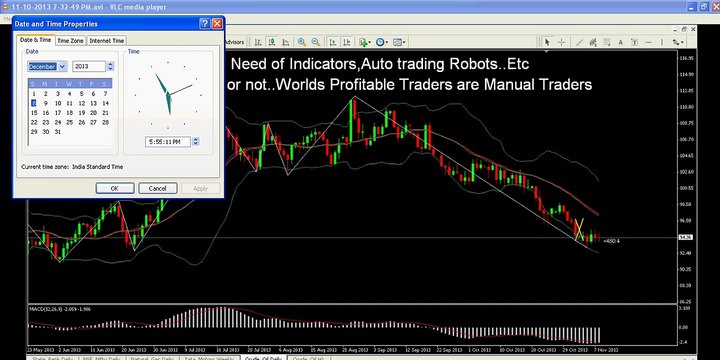Click the 5:55:11 PM time field
Screen dimensions: 720x360
(x=168, y=142)
